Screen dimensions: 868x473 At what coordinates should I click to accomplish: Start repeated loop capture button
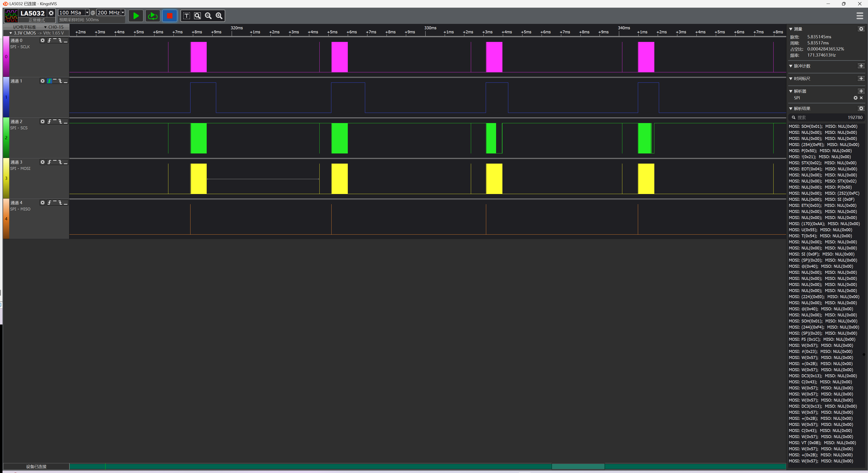(x=153, y=16)
